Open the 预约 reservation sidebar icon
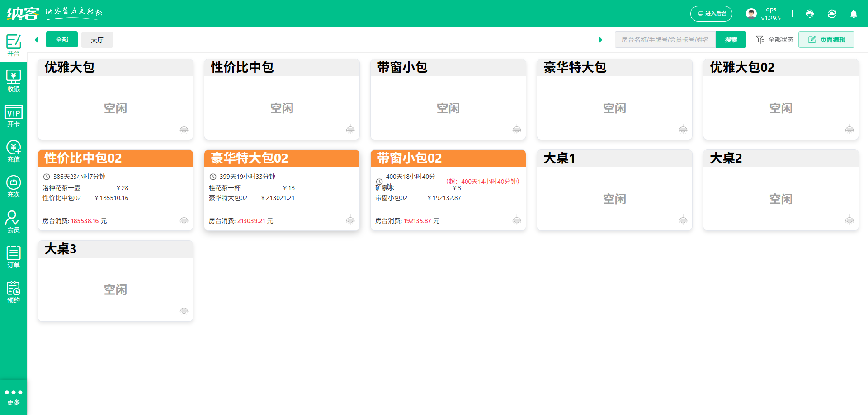Viewport: 868px width, 415px height. tap(14, 292)
